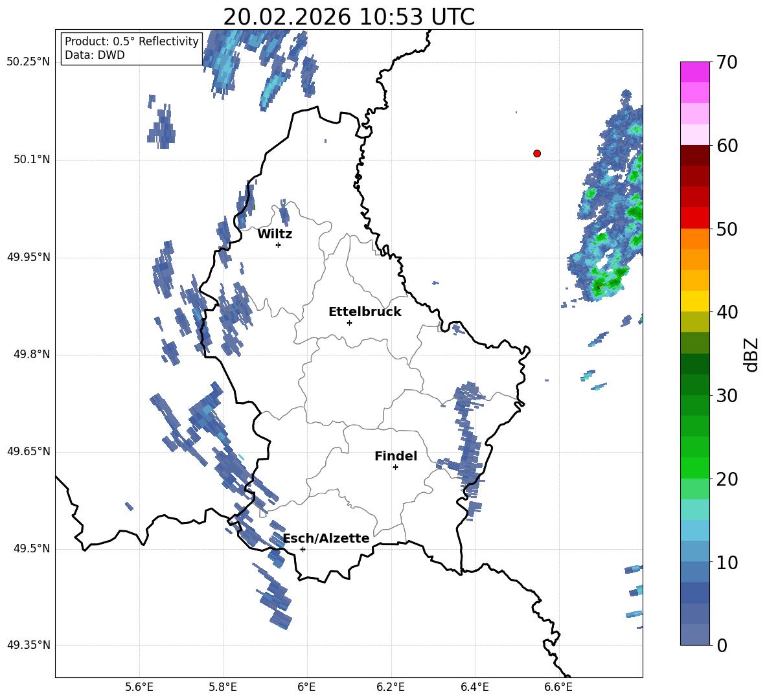Click the Esch/Alzette cross marker
This screenshot has width=767, height=700.
point(303,549)
